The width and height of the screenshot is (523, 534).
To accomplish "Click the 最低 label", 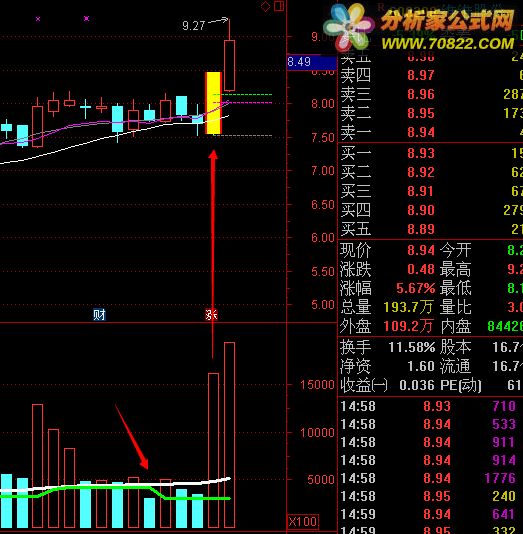I will (x=456, y=288).
